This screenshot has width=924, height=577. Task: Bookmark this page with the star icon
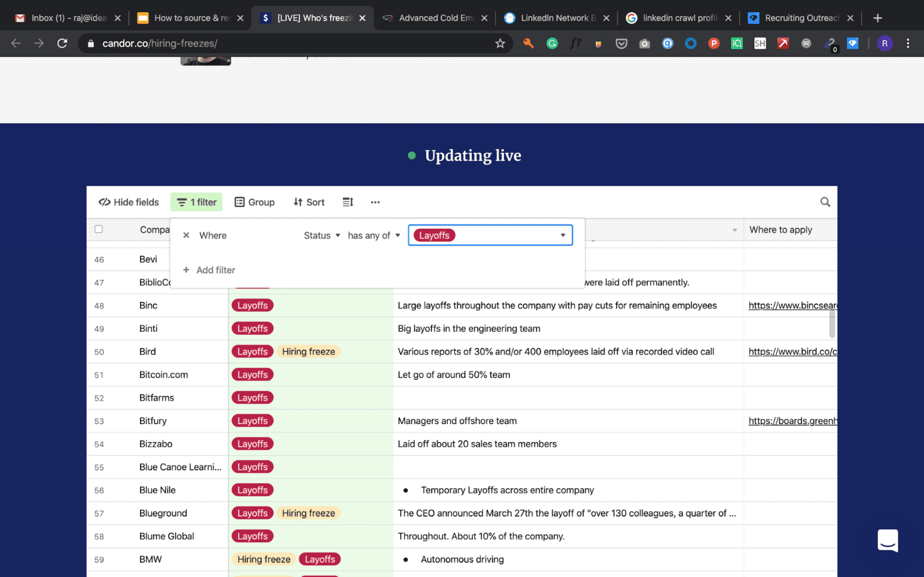click(500, 43)
